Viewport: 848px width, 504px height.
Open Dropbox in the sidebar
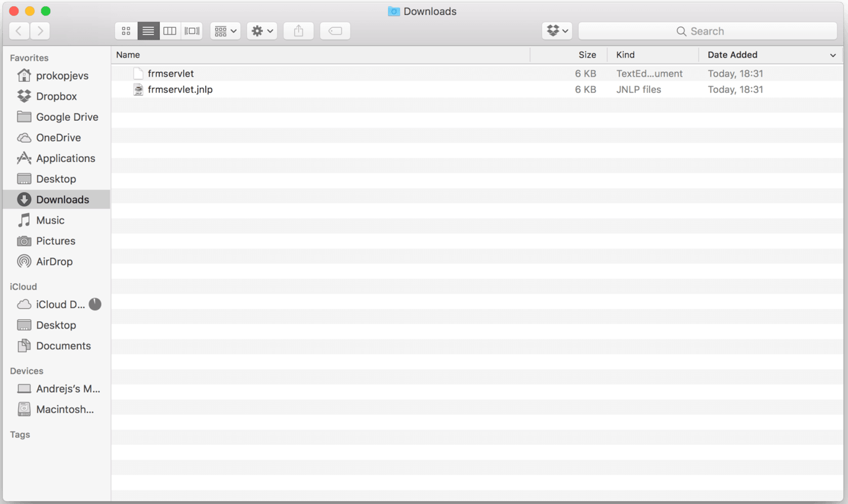[56, 96]
